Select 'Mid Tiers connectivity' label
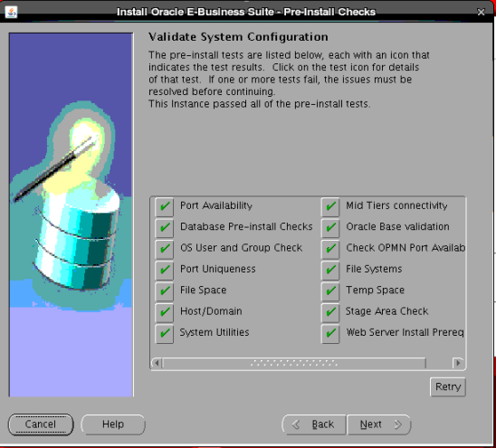The image size is (496, 448). [x=396, y=205]
